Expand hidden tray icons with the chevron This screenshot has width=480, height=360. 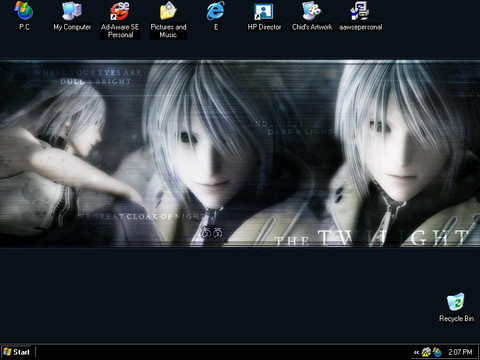416,352
